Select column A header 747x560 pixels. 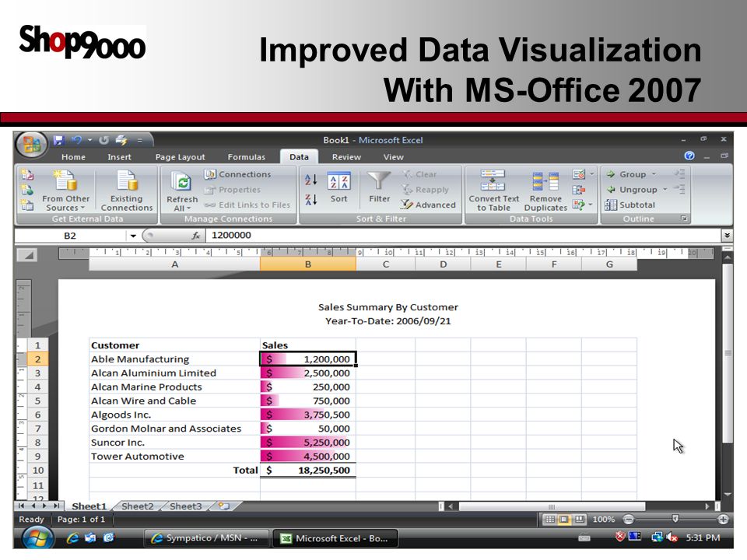(x=174, y=264)
